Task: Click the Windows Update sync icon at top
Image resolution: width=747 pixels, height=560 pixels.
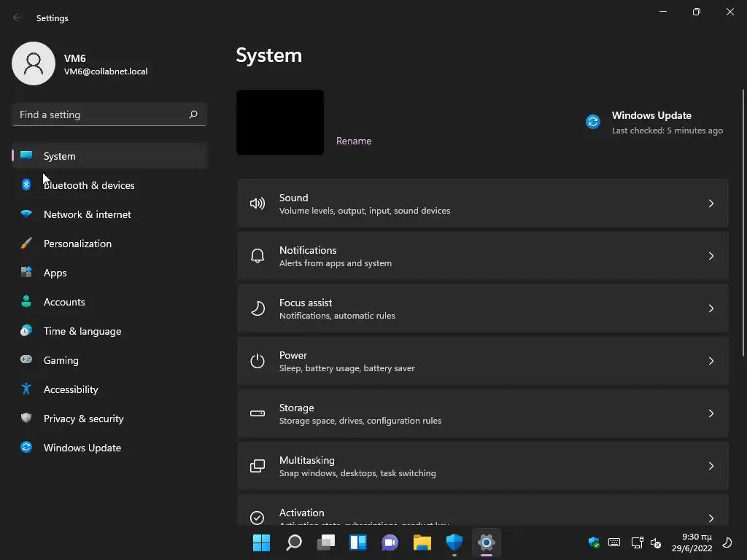Action: click(592, 122)
